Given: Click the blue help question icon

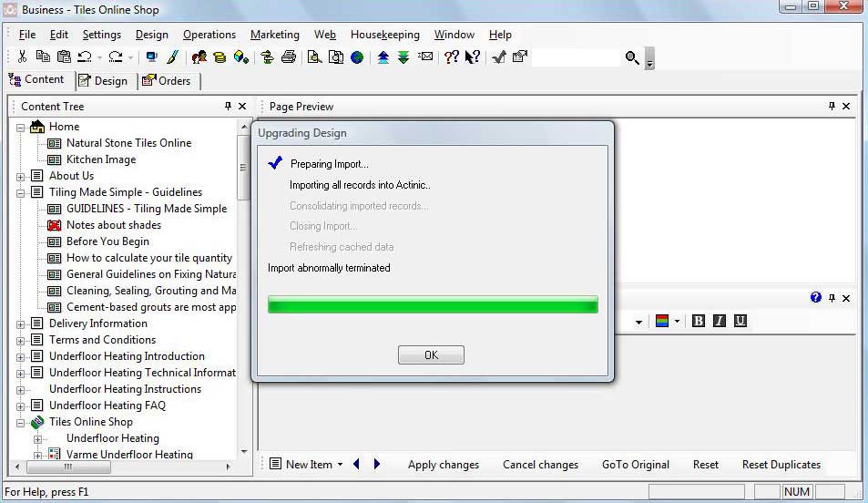Looking at the screenshot, I should pyautogui.click(x=816, y=298).
